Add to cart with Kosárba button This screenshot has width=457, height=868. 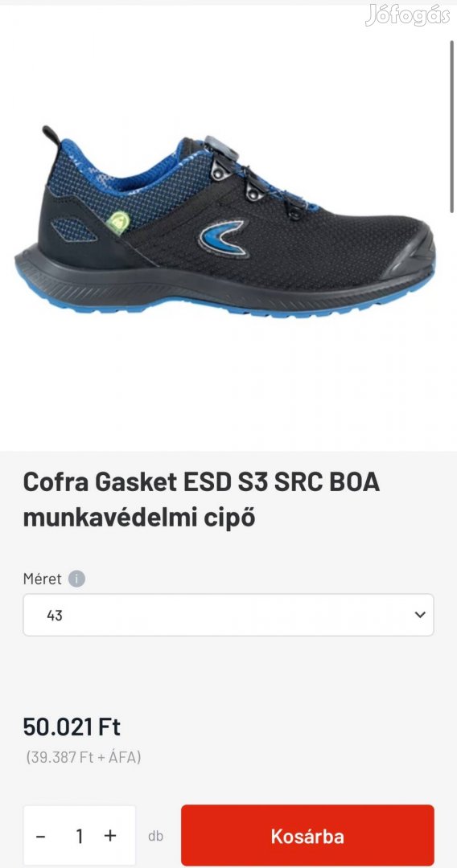tap(307, 836)
